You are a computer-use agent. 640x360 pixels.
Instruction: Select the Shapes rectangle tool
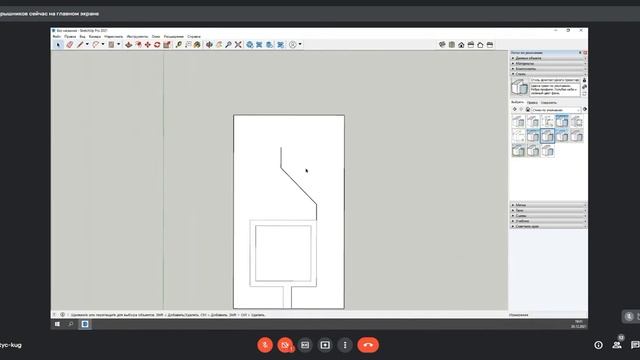(111, 44)
